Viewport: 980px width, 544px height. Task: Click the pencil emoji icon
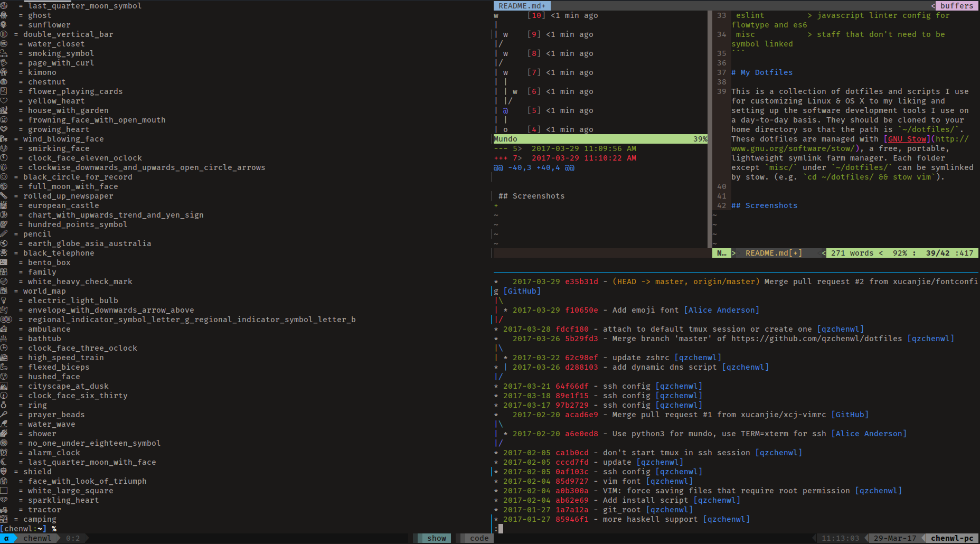[4, 234]
